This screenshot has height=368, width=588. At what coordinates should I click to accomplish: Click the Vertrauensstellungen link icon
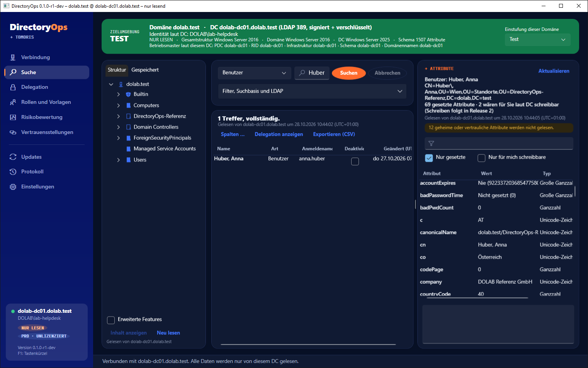click(13, 132)
